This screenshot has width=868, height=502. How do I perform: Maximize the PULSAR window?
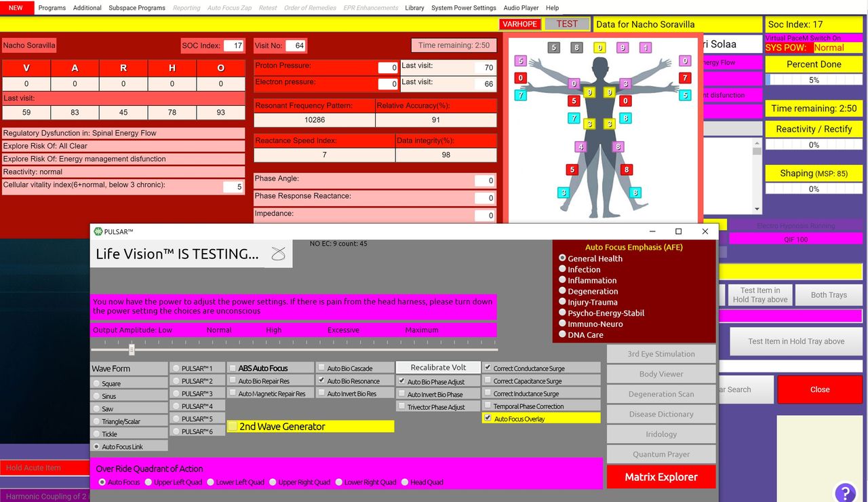(678, 231)
